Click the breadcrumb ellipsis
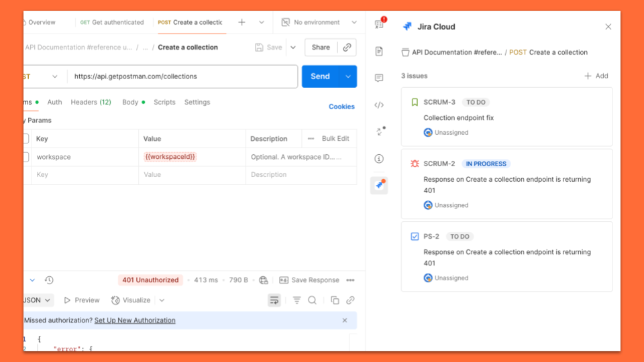644x362 pixels. pyautogui.click(x=145, y=48)
